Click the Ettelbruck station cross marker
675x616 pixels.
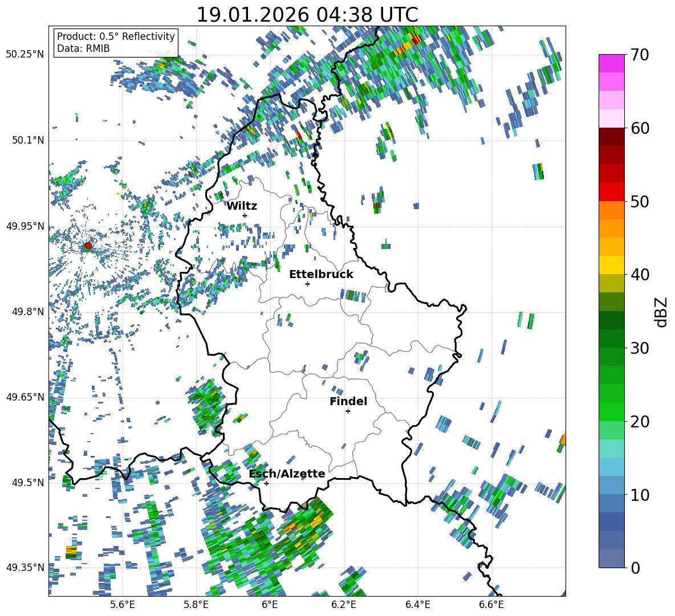[x=307, y=284]
